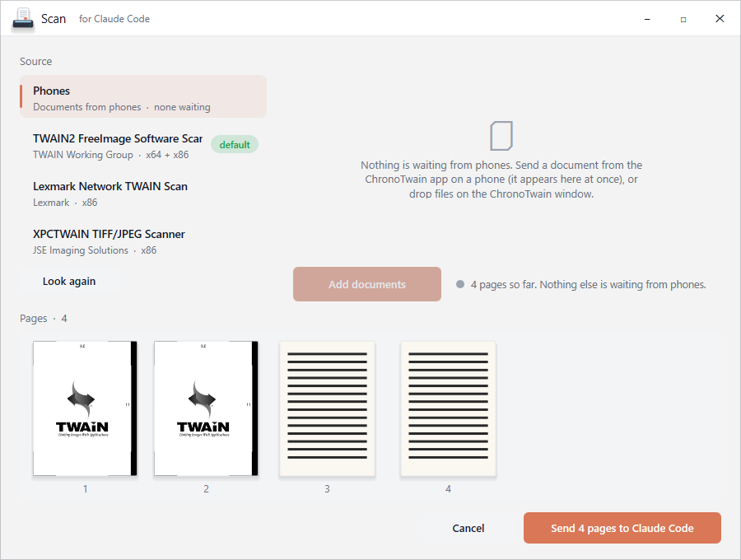Select TWAIN2 FreeImage Software Scanner source
This screenshot has width=741, height=560.
tap(143, 146)
